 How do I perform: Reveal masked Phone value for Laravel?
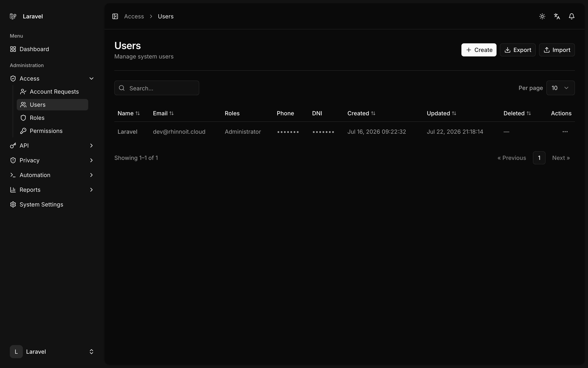tap(288, 132)
